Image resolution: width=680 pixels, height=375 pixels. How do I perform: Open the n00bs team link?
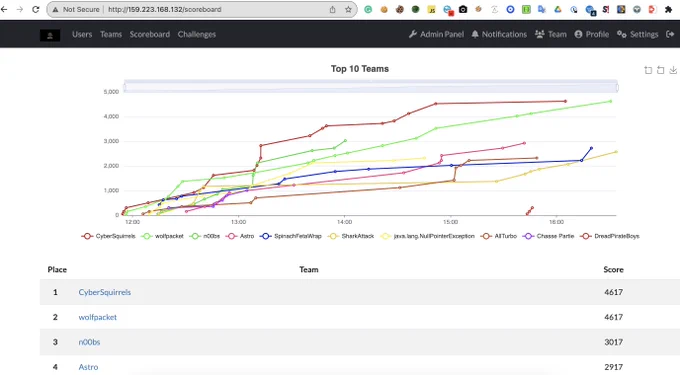point(89,342)
